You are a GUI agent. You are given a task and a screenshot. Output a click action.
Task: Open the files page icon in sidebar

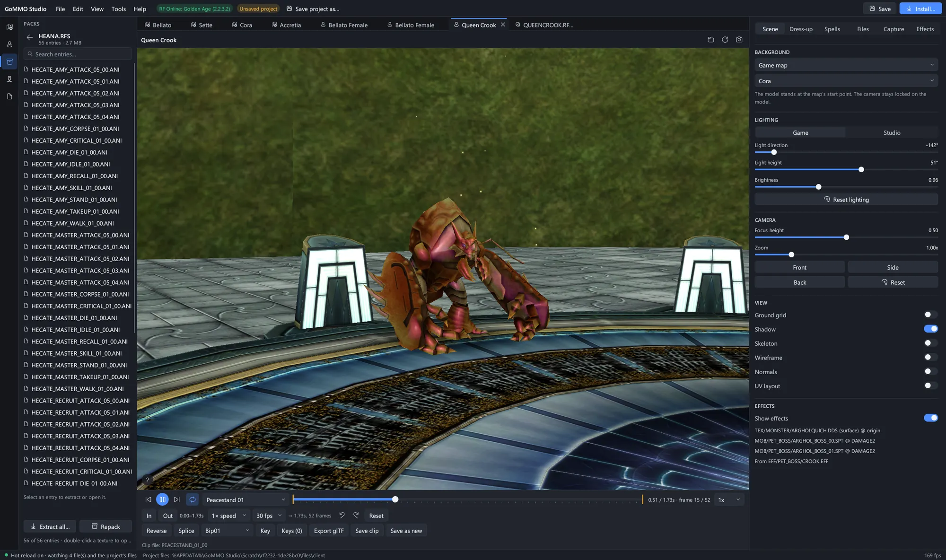coord(9,96)
